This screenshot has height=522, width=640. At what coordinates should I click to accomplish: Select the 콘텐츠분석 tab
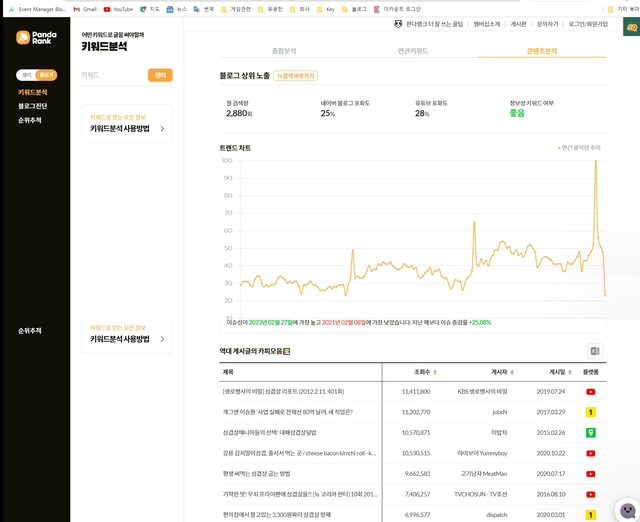pyautogui.click(x=542, y=51)
